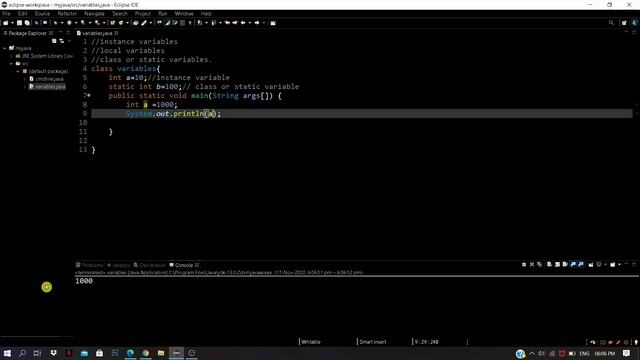This screenshot has width=640, height=360.
Task: Click the Coverage run icon
Action: tap(83, 23)
